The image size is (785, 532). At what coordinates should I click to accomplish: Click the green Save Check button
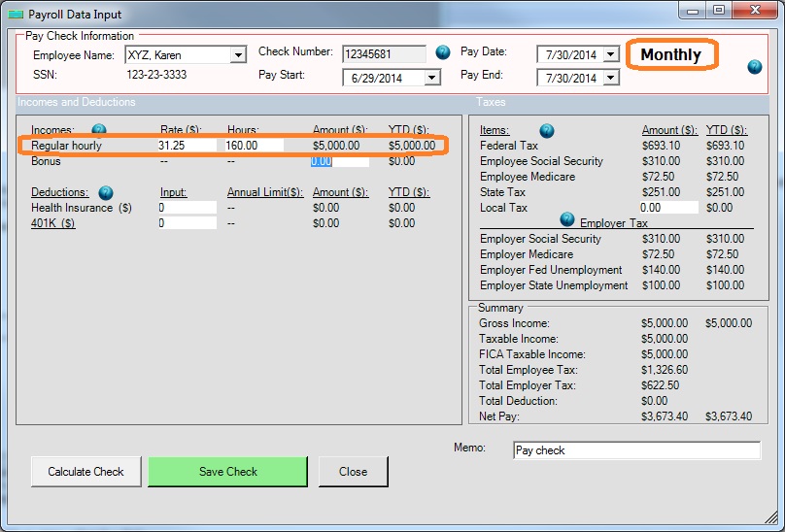pyautogui.click(x=227, y=472)
